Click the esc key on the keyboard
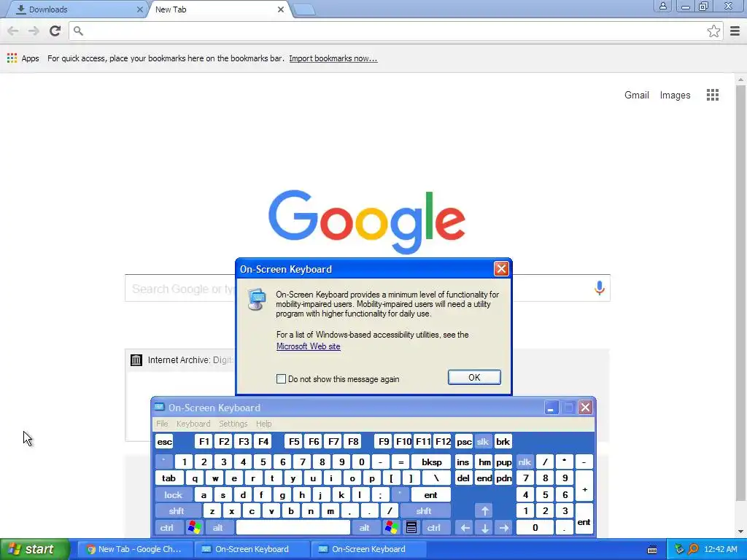Image resolution: width=747 pixels, height=560 pixels. (164, 442)
